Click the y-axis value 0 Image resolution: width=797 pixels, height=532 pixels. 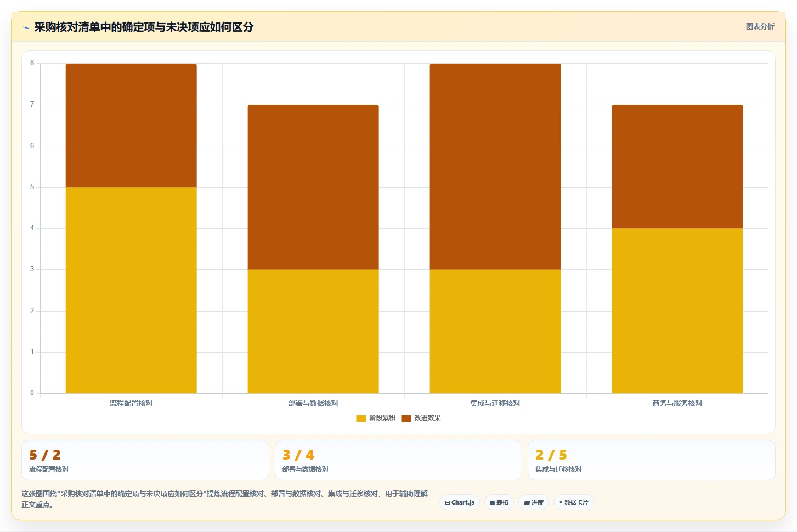(x=32, y=393)
